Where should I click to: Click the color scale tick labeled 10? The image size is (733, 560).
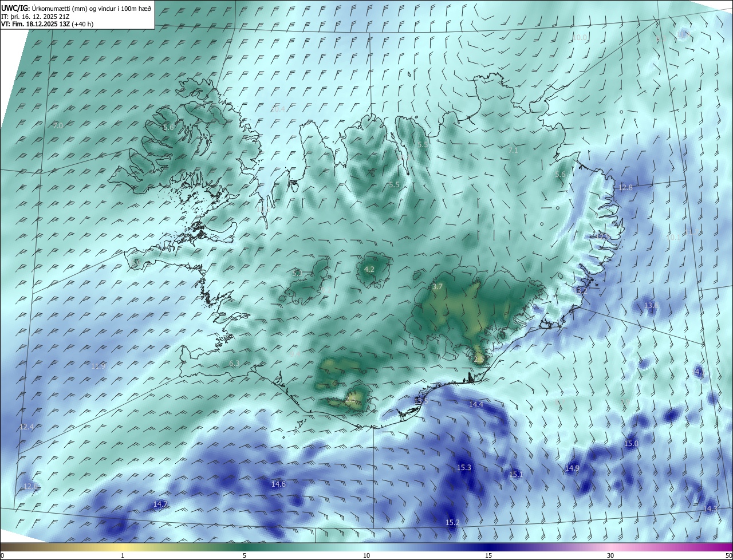pyautogui.click(x=366, y=555)
